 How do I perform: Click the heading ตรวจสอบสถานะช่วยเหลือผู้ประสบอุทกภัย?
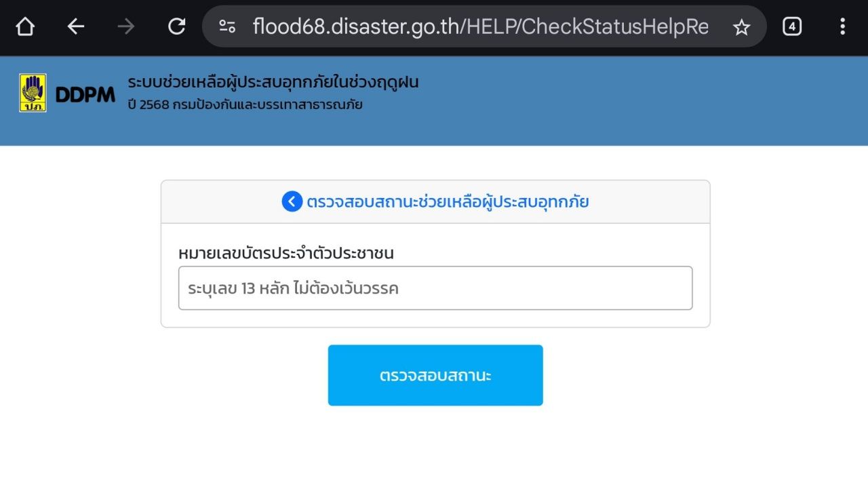point(448,202)
